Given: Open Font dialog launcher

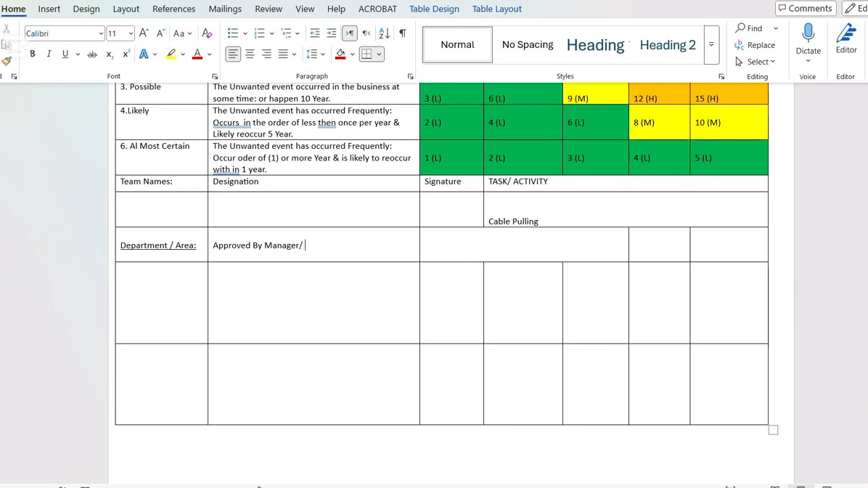Looking at the screenshot, I should tap(215, 76).
